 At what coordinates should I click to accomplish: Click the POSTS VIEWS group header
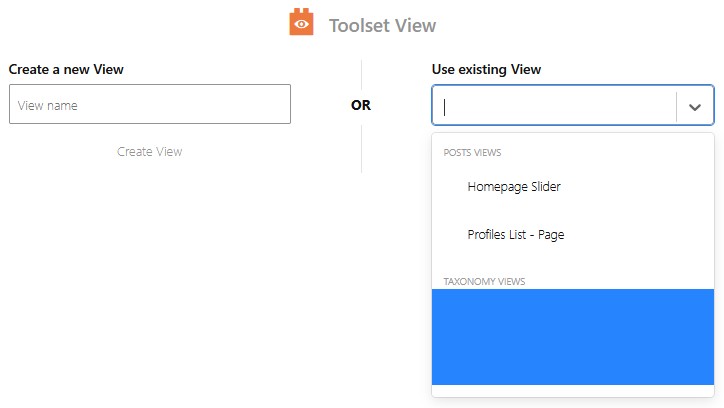pyautogui.click(x=472, y=153)
